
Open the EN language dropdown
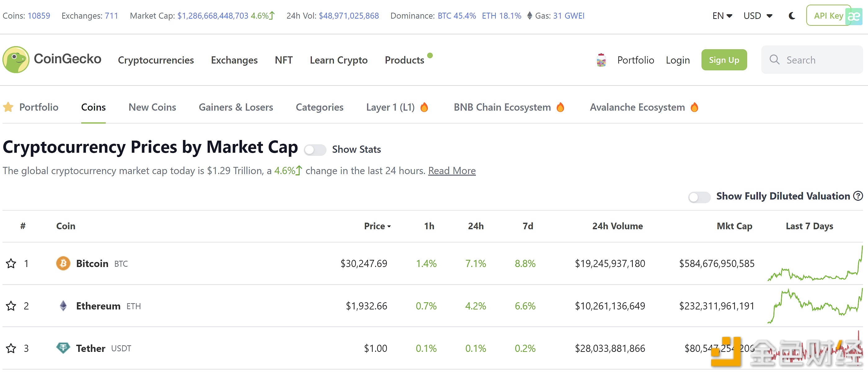click(722, 16)
